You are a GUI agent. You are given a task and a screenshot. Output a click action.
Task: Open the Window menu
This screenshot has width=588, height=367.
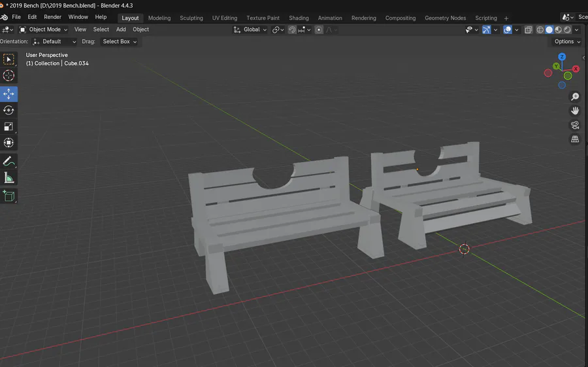(78, 17)
